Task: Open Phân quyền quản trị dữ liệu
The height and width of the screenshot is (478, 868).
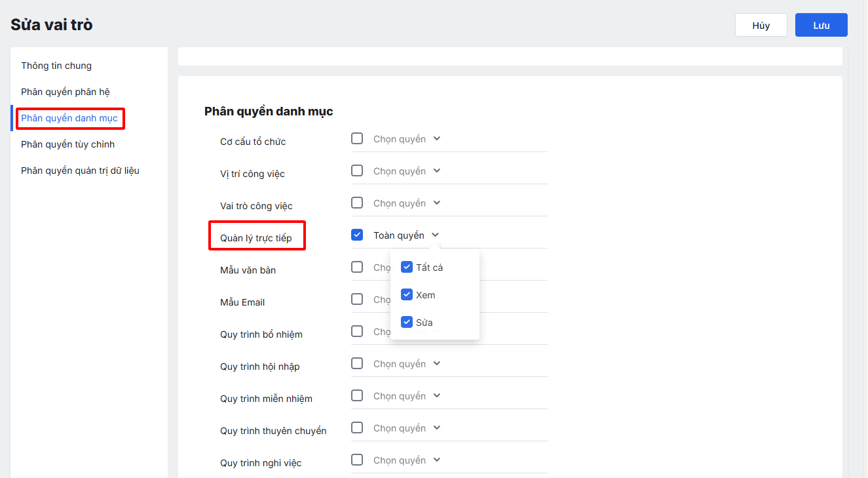Action: point(80,170)
